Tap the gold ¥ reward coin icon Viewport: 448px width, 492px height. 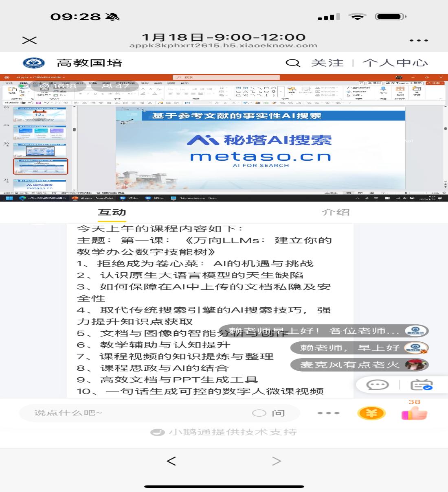371,413
